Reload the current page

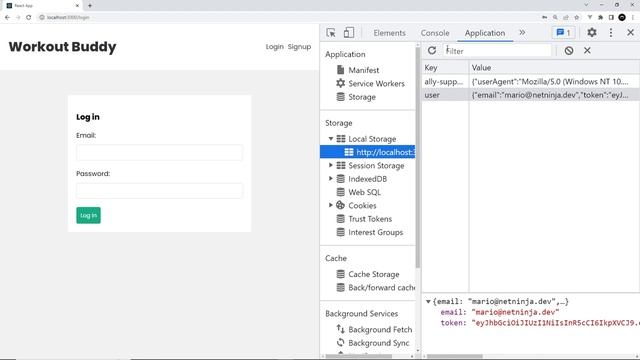coord(29,17)
